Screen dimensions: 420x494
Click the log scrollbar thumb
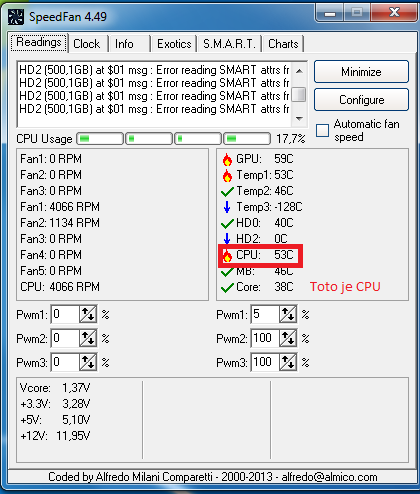point(299,95)
